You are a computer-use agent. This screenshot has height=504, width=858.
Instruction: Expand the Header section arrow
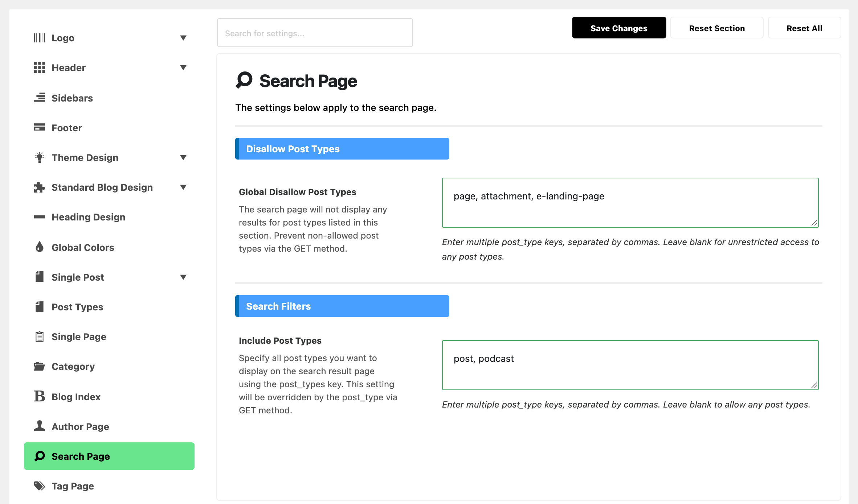click(183, 67)
